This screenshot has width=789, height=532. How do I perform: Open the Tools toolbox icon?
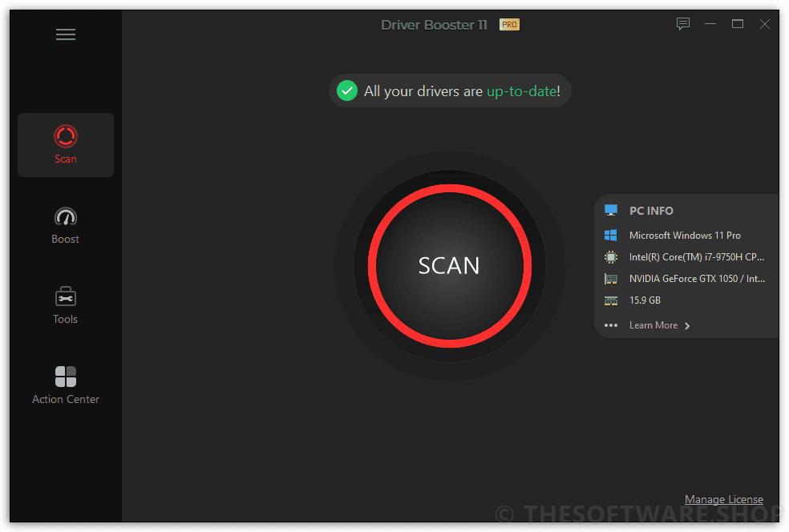pos(66,296)
